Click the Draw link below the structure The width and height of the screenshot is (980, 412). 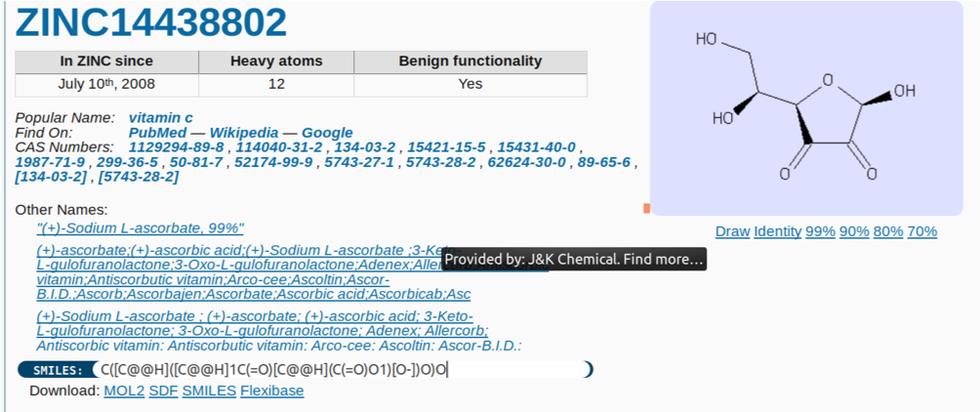coord(732,232)
